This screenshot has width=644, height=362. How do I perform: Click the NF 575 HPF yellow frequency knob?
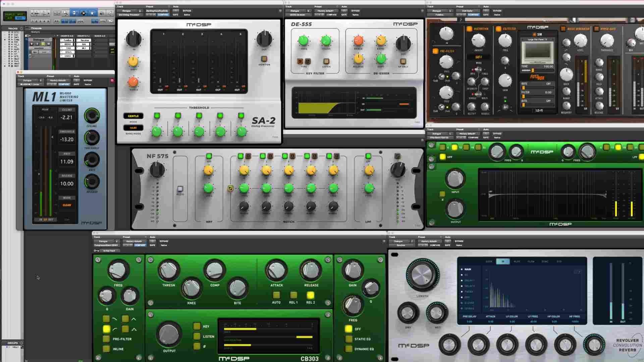click(x=209, y=170)
